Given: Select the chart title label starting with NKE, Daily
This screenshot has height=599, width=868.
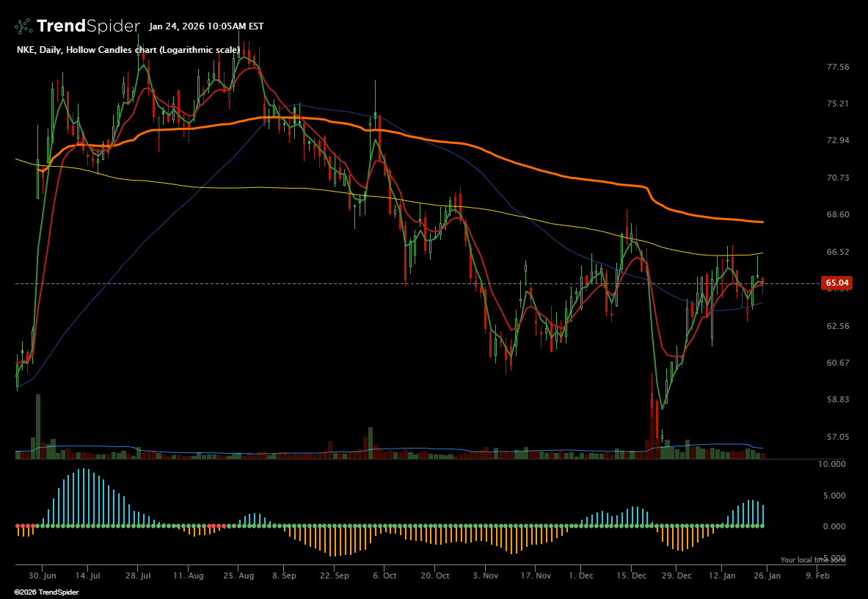Looking at the screenshot, I should click(128, 50).
